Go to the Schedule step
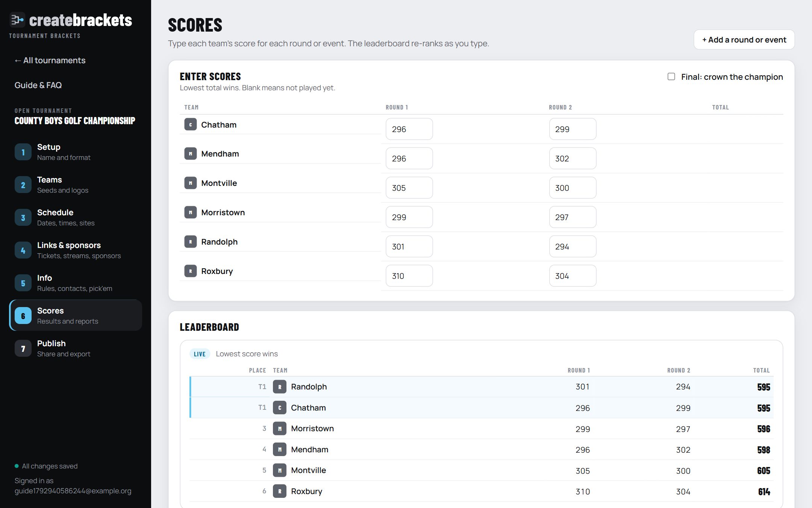Viewport: 812px width, 508px height. 75,217
